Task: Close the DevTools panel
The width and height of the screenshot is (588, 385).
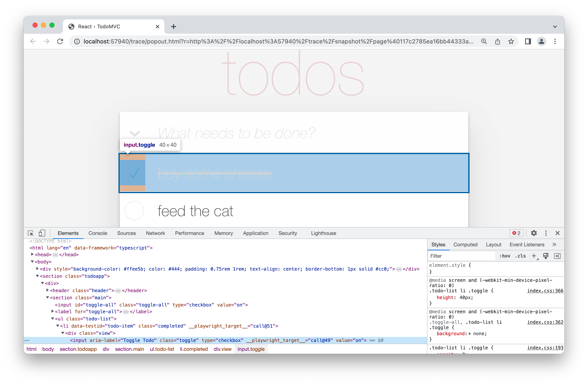Action: tap(557, 233)
